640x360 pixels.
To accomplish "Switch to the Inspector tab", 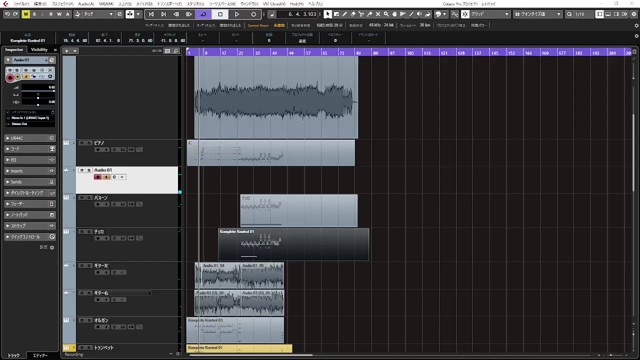I will (x=14, y=50).
